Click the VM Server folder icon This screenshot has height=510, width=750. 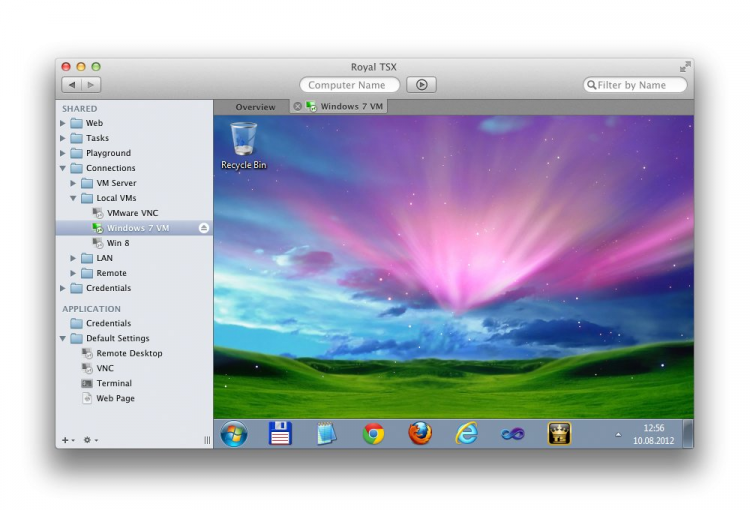[87, 183]
